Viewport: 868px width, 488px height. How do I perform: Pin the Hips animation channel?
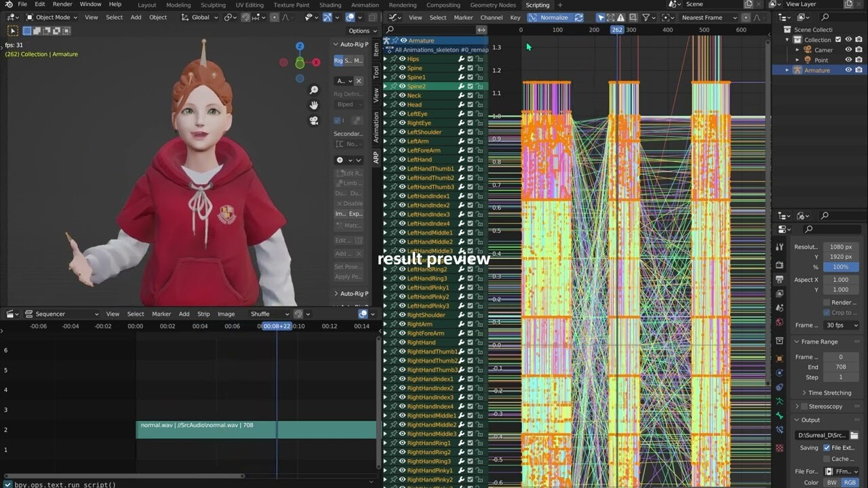coord(395,59)
